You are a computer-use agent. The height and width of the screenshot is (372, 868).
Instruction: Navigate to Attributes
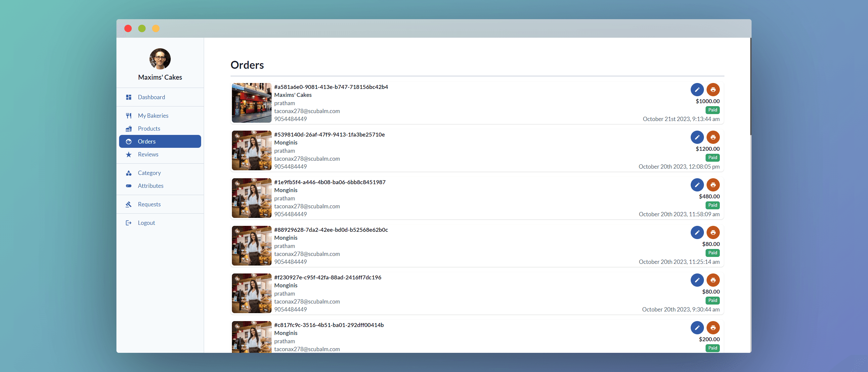pos(150,186)
